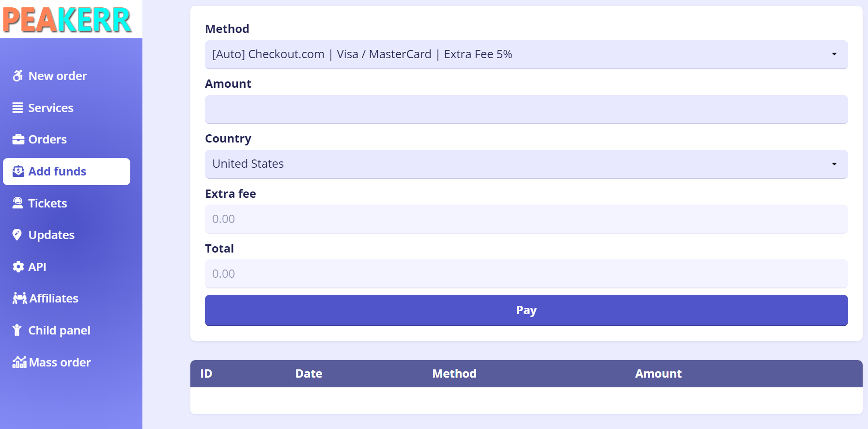Open the Affiliates menu item
The height and width of the screenshot is (429, 868).
54,299
